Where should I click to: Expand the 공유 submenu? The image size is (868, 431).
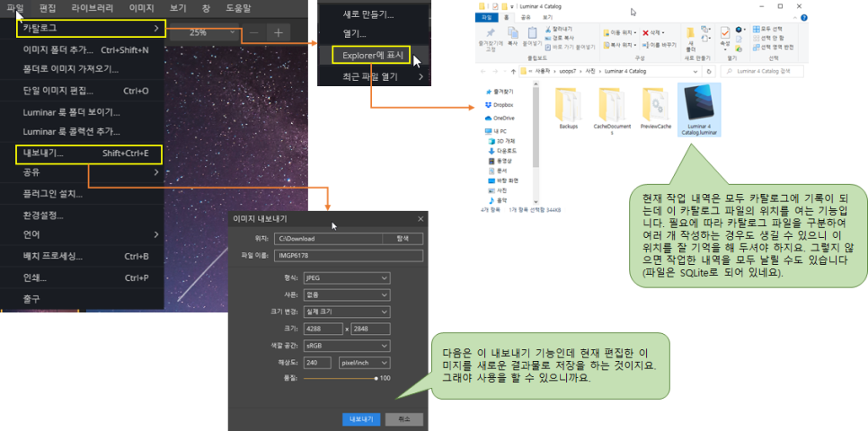(x=83, y=172)
